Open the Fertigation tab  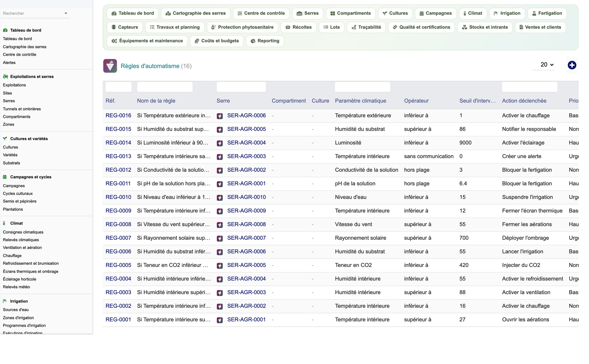(x=547, y=13)
